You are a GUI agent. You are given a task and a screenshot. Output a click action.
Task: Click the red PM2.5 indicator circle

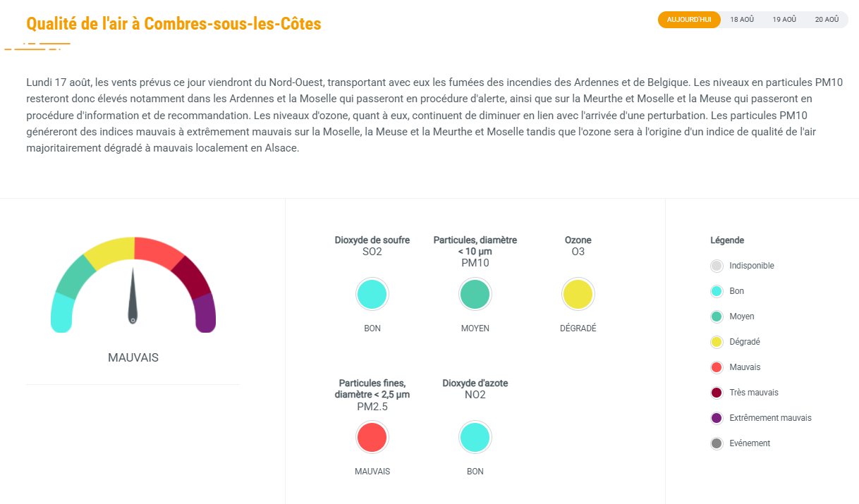(372, 437)
